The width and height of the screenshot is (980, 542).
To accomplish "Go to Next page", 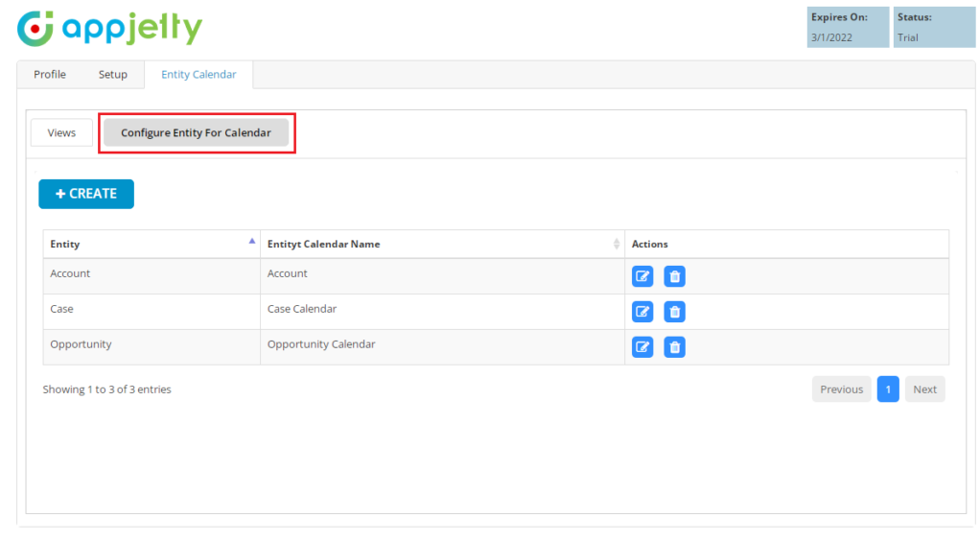I will [x=924, y=389].
